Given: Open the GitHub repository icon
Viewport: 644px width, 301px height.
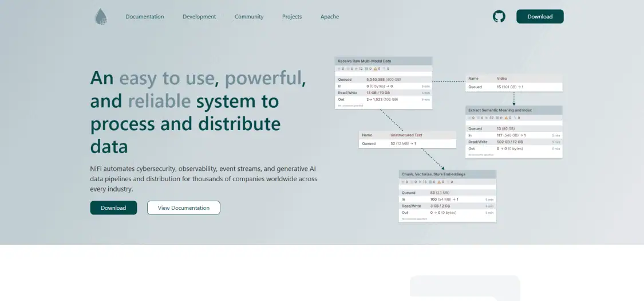Looking at the screenshot, I should [x=499, y=17].
